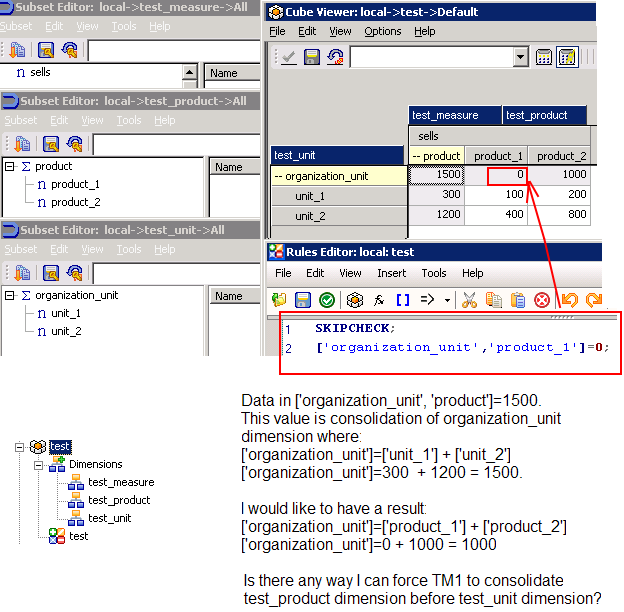Select test_measure dimension in cube tree
Screen dimensions: 624x612
coord(121,482)
